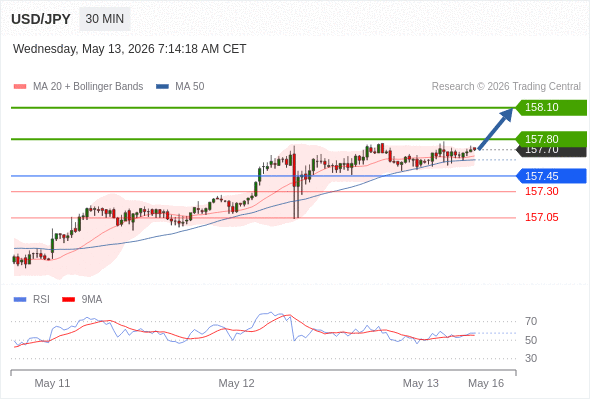Screen dimensions: 590x400
Task: Click the 30 MIN timeframe badge
Action: tap(105, 19)
